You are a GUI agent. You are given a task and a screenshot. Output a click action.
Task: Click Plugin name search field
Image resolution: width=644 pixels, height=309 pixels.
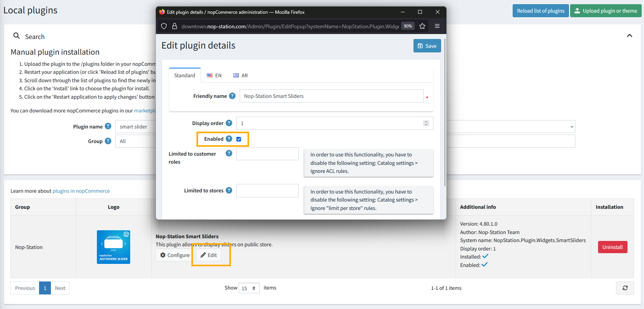pos(136,127)
